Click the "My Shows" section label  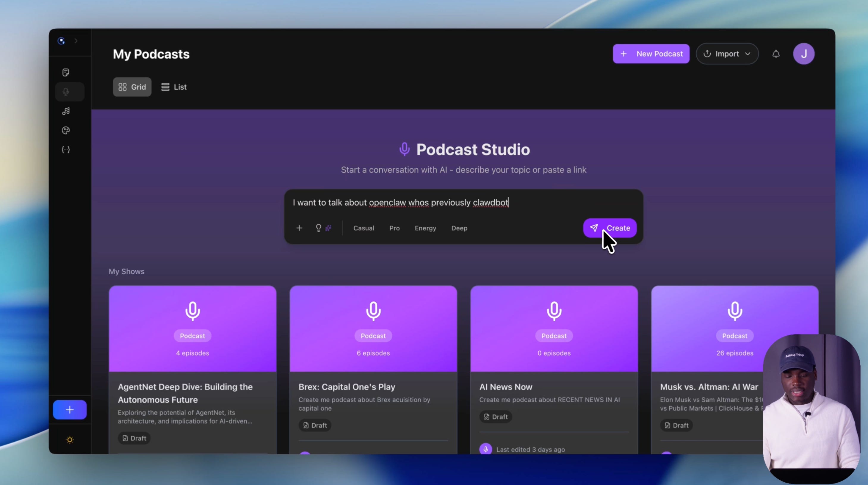click(126, 272)
